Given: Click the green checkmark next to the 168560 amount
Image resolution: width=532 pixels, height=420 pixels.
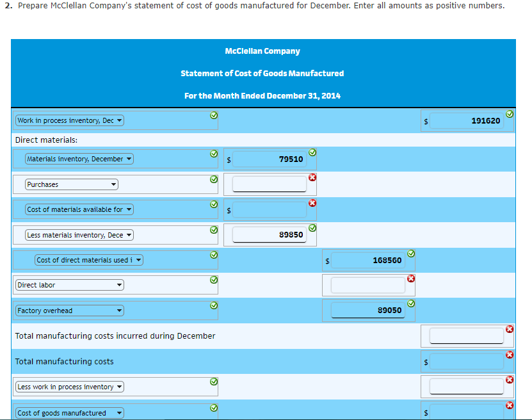Looking at the screenshot, I should 411,253.
